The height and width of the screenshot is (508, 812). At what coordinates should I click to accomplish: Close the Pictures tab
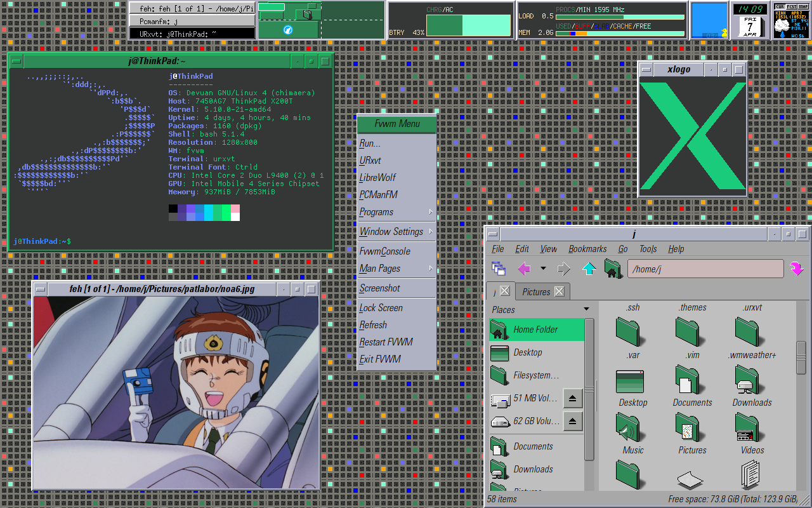[559, 291]
